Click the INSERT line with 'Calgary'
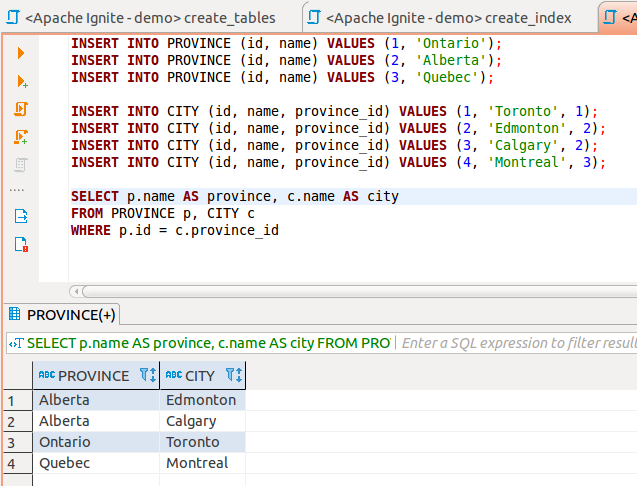This screenshot has height=486, width=637. click(x=335, y=145)
